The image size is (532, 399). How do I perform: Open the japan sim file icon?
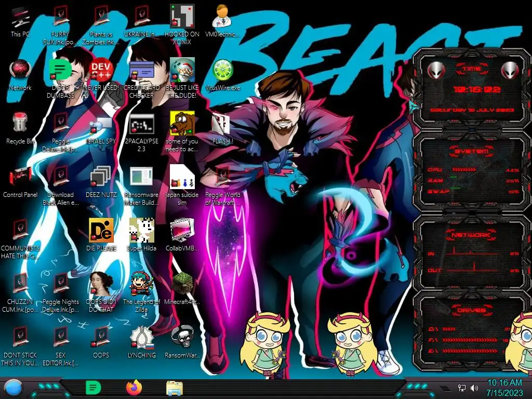(182, 177)
